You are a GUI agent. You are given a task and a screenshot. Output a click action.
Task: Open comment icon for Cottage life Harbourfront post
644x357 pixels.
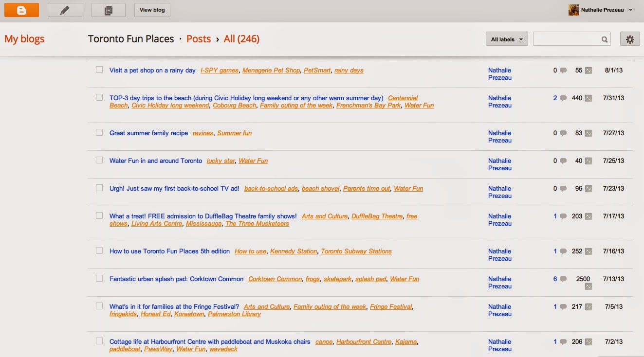pos(563,342)
